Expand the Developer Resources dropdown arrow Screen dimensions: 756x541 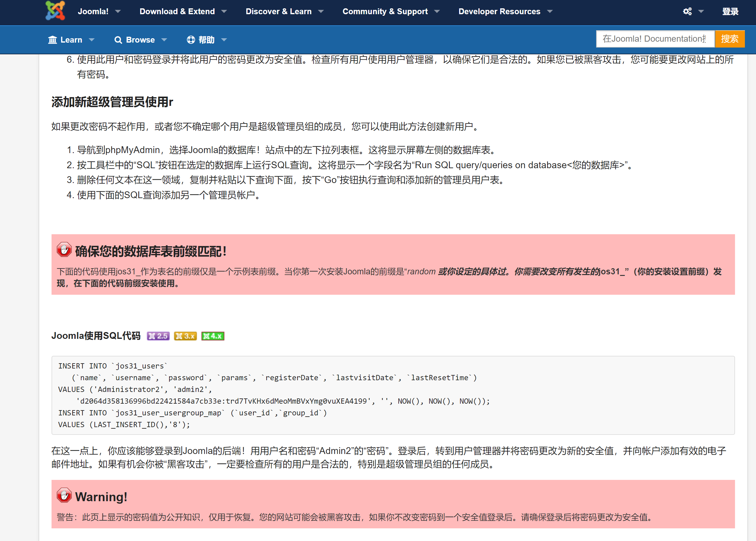click(x=550, y=12)
